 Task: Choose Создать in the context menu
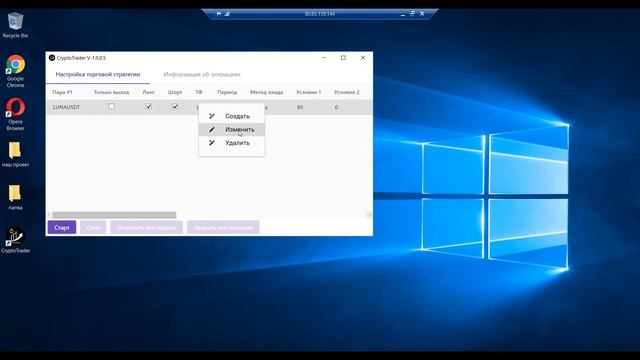[x=231, y=116]
